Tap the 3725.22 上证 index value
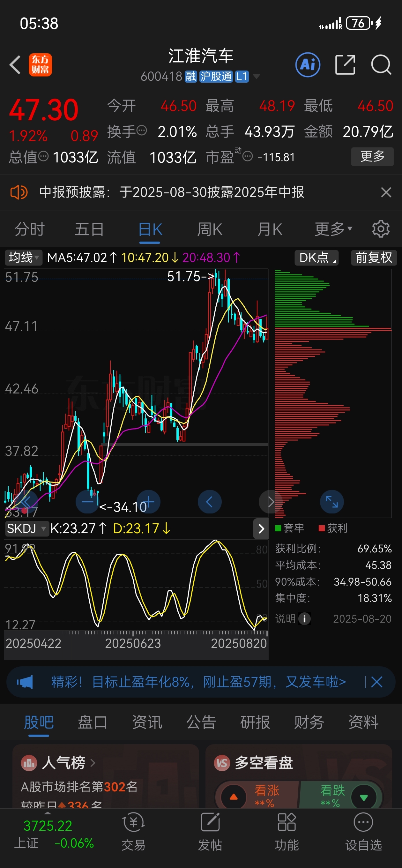Screen dimensions: 402x868 click(48, 826)
